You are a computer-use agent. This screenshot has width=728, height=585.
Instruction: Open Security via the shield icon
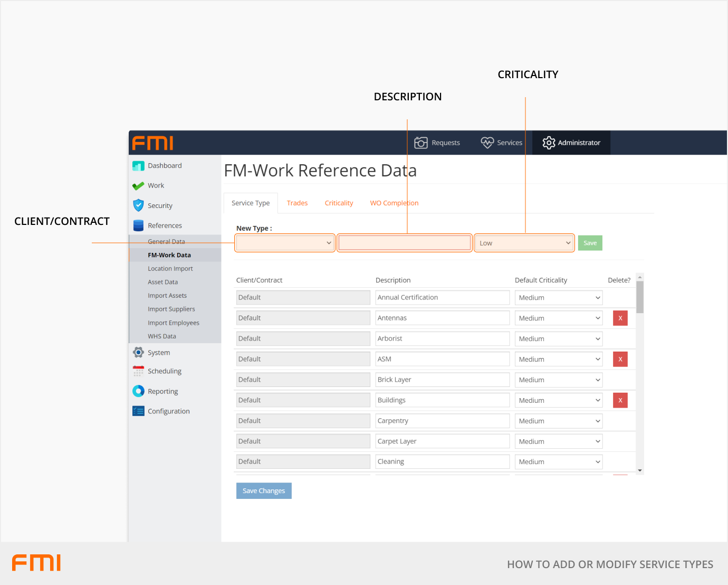point(138,205)
